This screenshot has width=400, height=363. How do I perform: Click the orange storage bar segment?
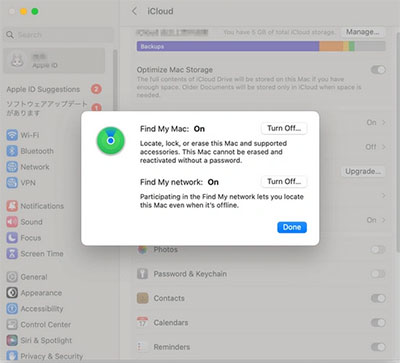[331, 46]
